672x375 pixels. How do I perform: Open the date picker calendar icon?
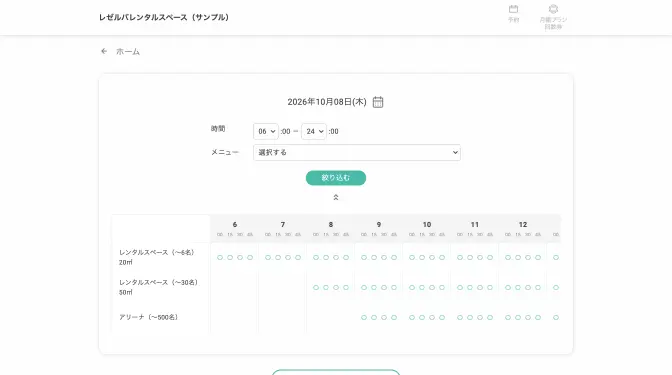(378, 102)
